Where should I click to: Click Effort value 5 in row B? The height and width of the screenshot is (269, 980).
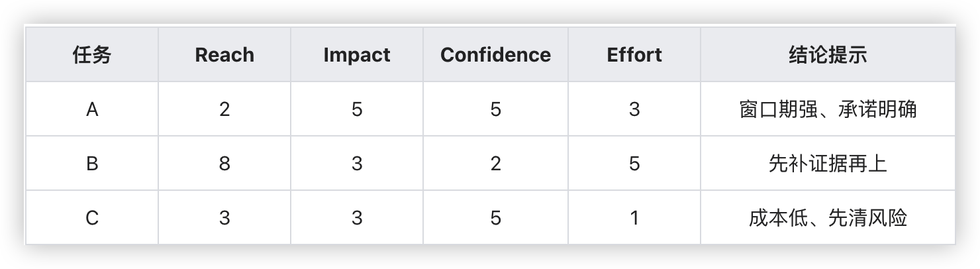coord(634,164)
